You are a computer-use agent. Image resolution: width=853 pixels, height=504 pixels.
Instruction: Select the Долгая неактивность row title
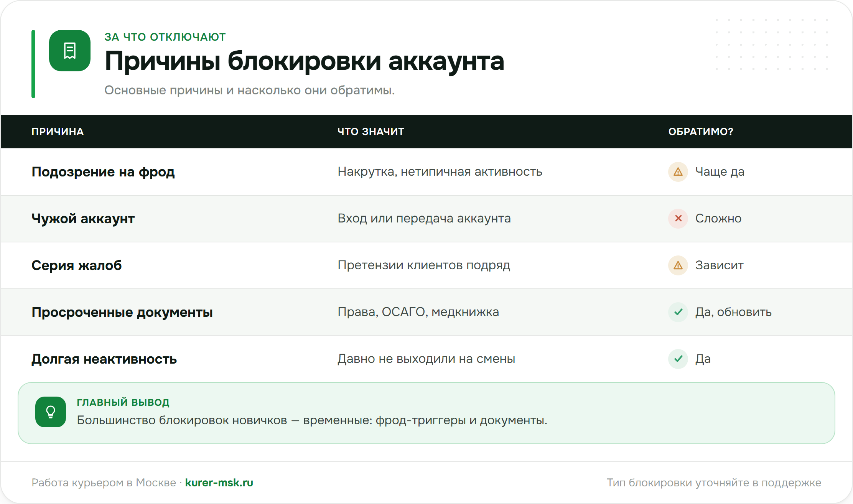[x=104, y=359]
